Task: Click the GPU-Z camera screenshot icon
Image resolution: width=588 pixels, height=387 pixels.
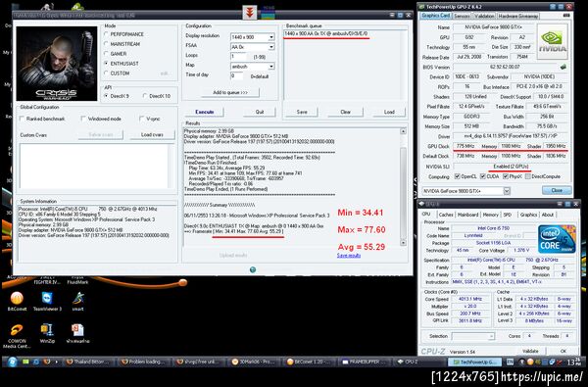Action: [x=566, y=16]
